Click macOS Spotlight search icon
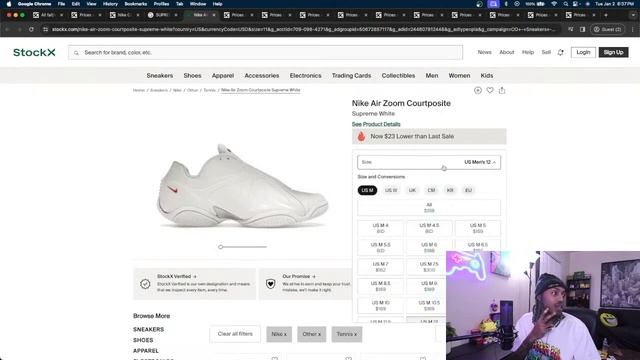 click(566, 4)
